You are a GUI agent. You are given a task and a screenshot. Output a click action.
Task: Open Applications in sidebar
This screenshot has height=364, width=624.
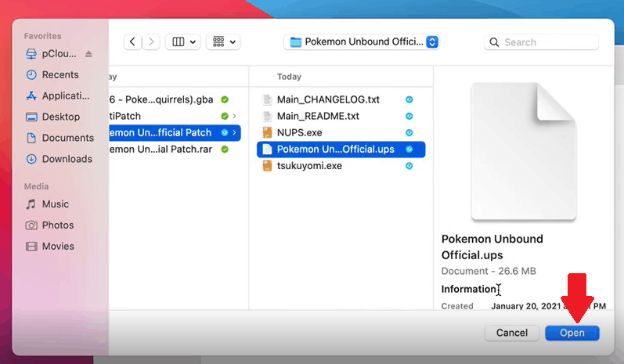[x=58, y=96]
